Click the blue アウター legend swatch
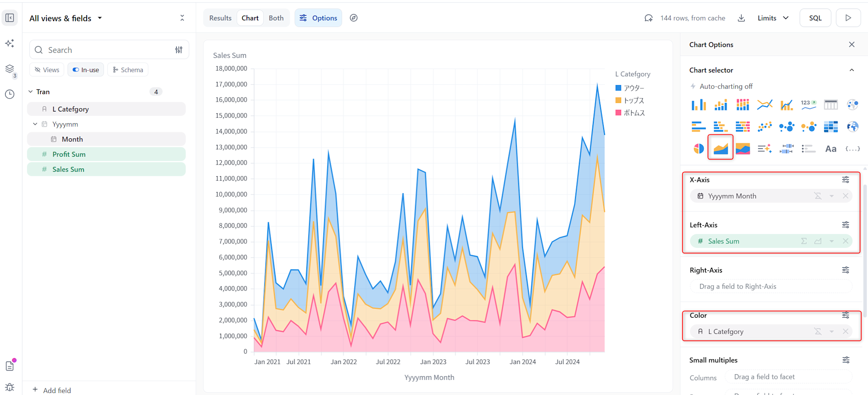This screenshot has width=868, height=395. coord(618,88)
